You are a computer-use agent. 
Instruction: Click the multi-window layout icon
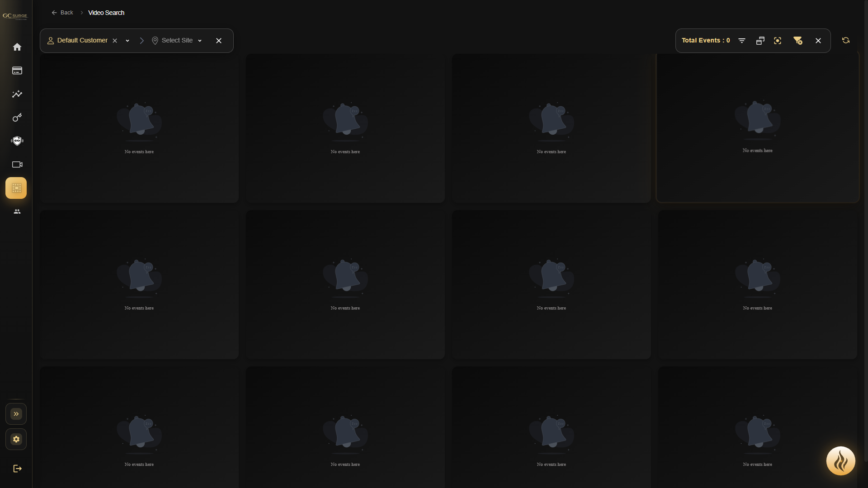tap(760, 41)
